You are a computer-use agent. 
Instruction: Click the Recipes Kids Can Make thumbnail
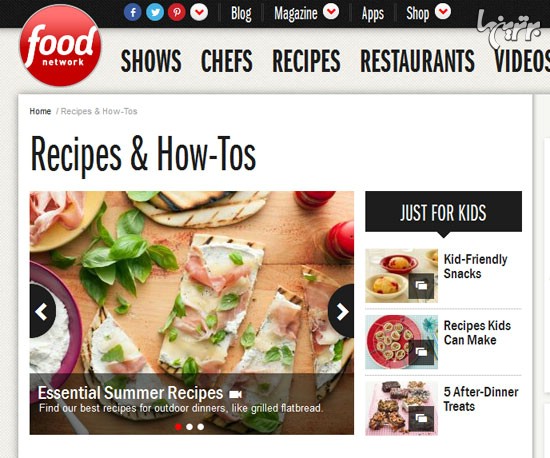(x=401, y=342)
